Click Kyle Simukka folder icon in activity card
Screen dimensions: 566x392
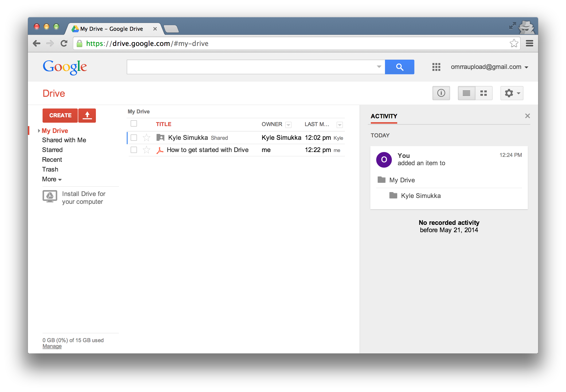[393, 196]
